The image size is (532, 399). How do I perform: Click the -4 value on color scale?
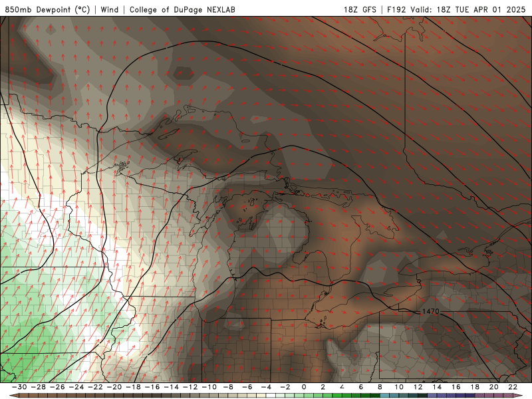[267, 387]
